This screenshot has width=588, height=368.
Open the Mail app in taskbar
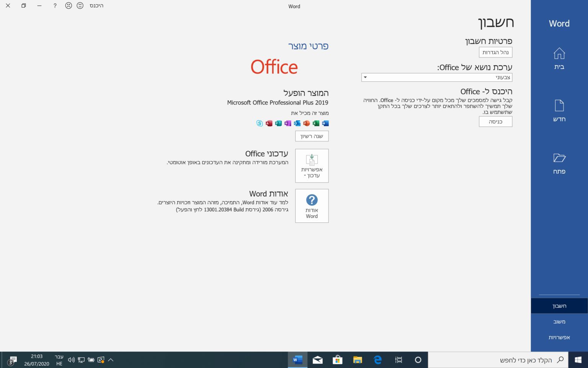point(317,360)
